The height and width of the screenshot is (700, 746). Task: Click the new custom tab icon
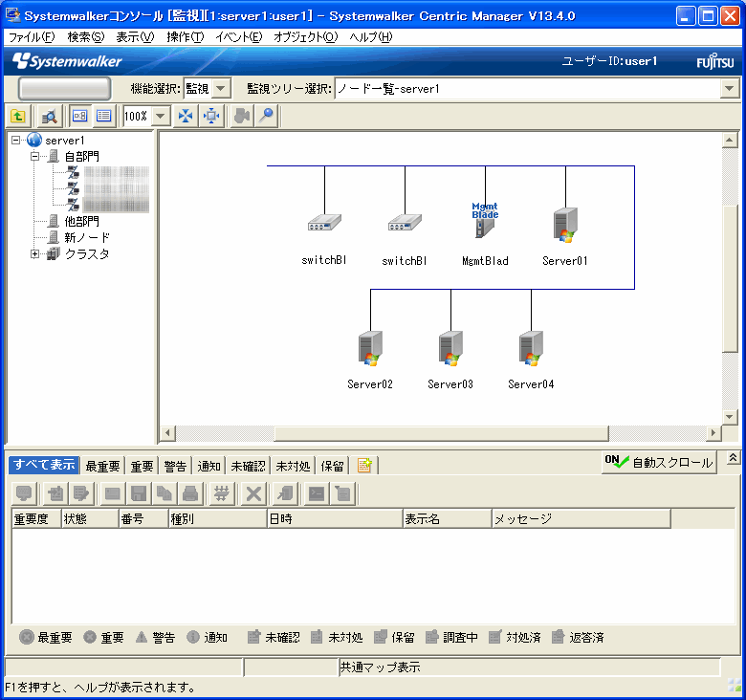(364, 466)
